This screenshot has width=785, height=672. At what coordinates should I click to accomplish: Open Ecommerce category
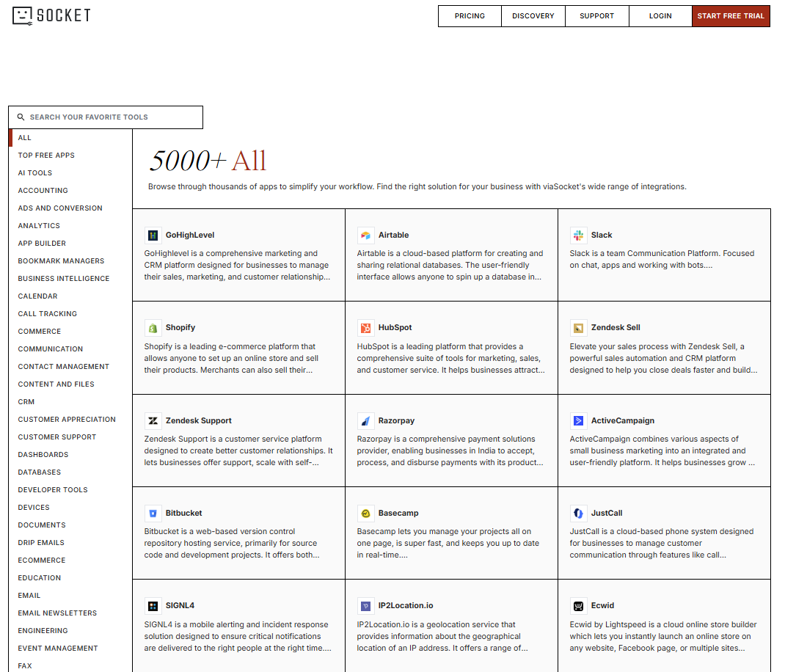pyautogui.click(x=70, y=560)
